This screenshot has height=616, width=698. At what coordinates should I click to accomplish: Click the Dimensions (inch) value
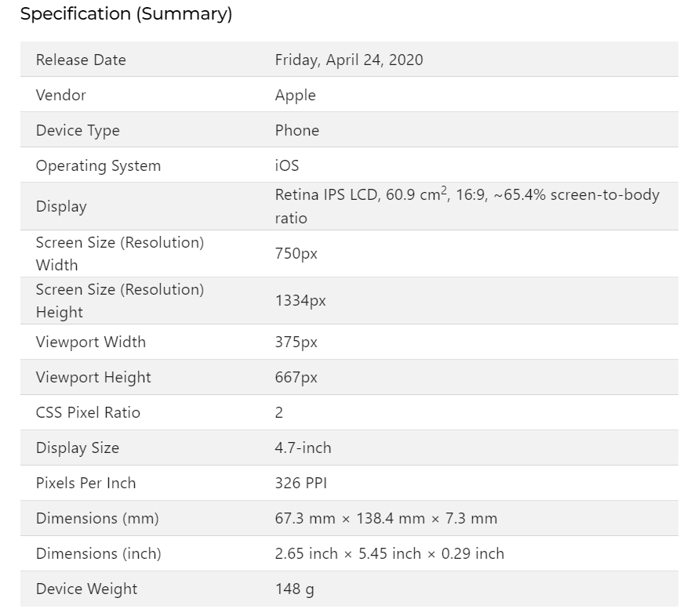point(390,553)
